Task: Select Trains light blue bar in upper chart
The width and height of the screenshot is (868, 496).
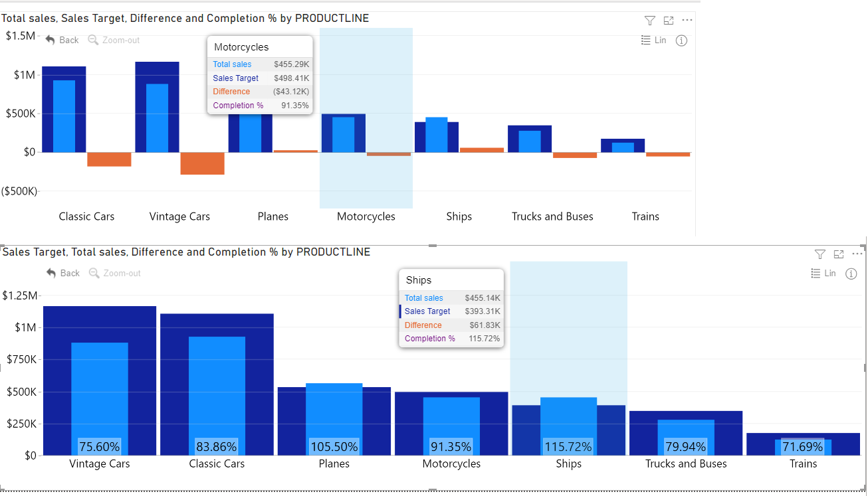Action: click(x=623, y=147)
